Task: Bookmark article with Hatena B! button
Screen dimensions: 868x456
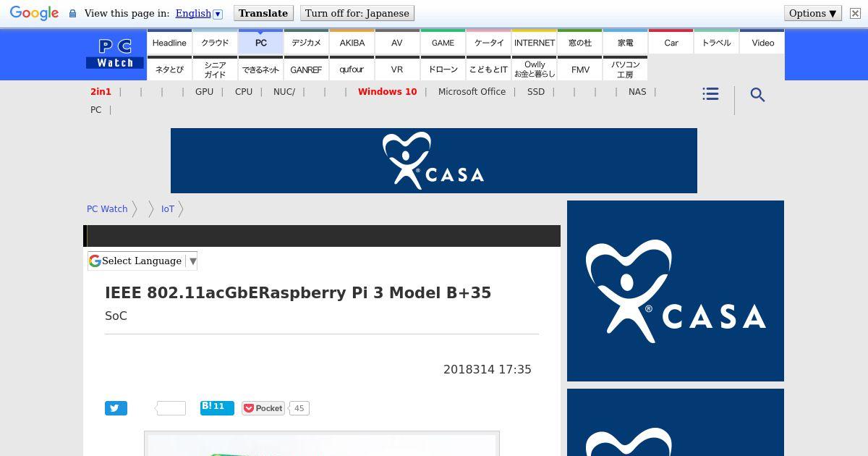Action: (x=217, y=408)
